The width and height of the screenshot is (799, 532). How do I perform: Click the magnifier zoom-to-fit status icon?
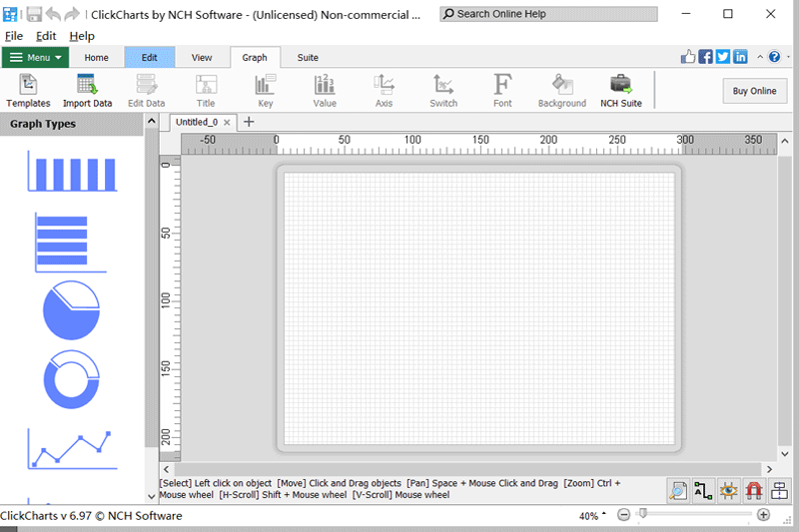678,491
